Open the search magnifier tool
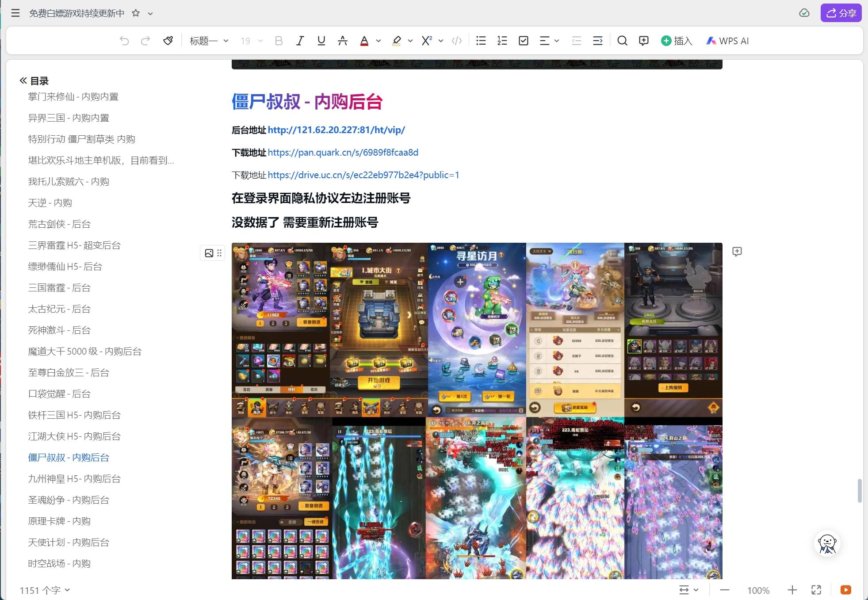868x600 pixels. tap(622, 41)
